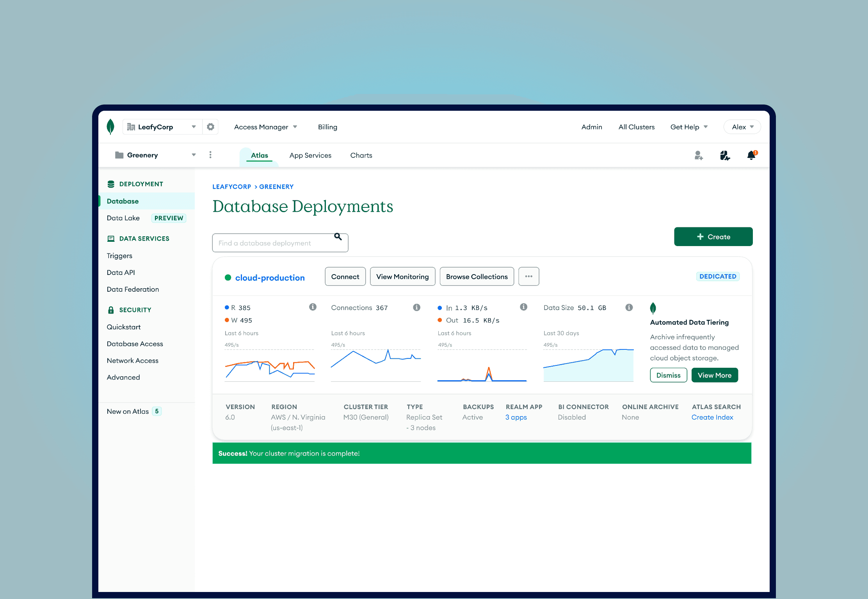Image resolution: width=868 pixels, height=599 pixels.
Task: Open the project activity feed icon
Action: [725, 156]
